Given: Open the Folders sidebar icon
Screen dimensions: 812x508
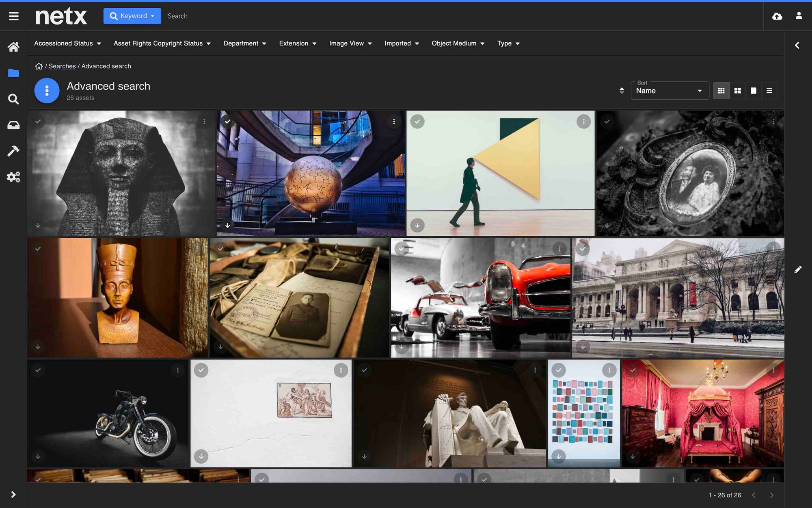Looking at the screenshot, I should coord(13,73).
